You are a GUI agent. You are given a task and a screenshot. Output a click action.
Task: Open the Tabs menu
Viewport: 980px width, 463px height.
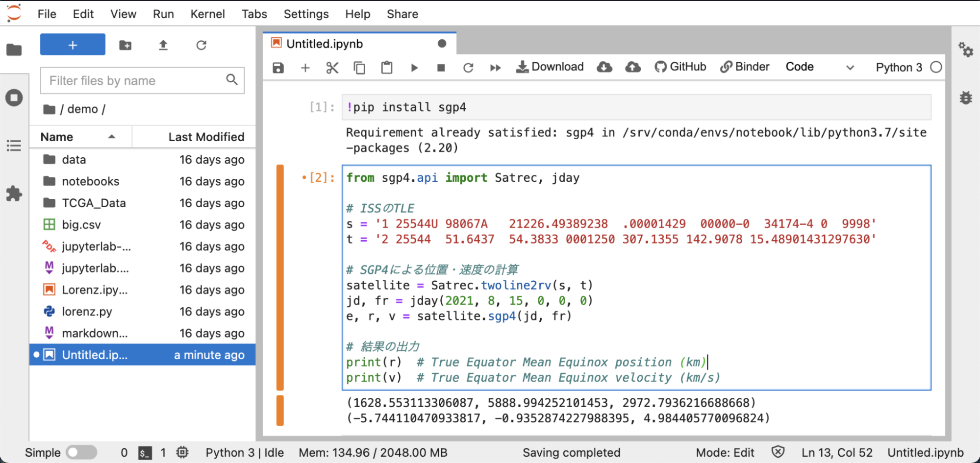pyautogui.click(x=254, y=14)
